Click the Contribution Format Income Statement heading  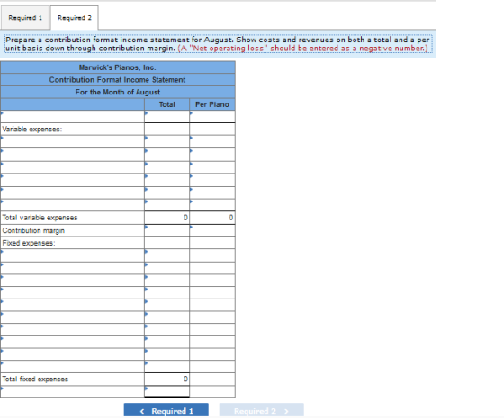(x=117, y=80)
